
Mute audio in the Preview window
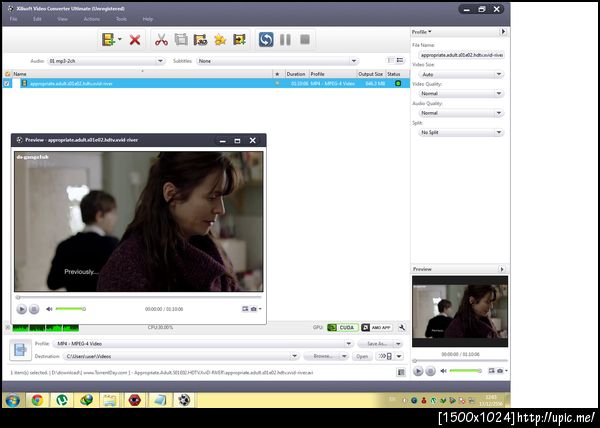pyautogui.click(x=49, y=309)
